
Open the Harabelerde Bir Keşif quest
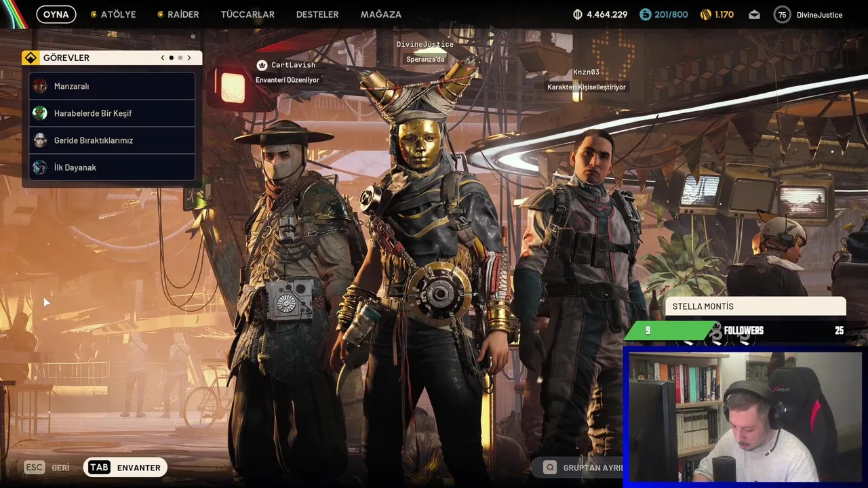point(112,113)
